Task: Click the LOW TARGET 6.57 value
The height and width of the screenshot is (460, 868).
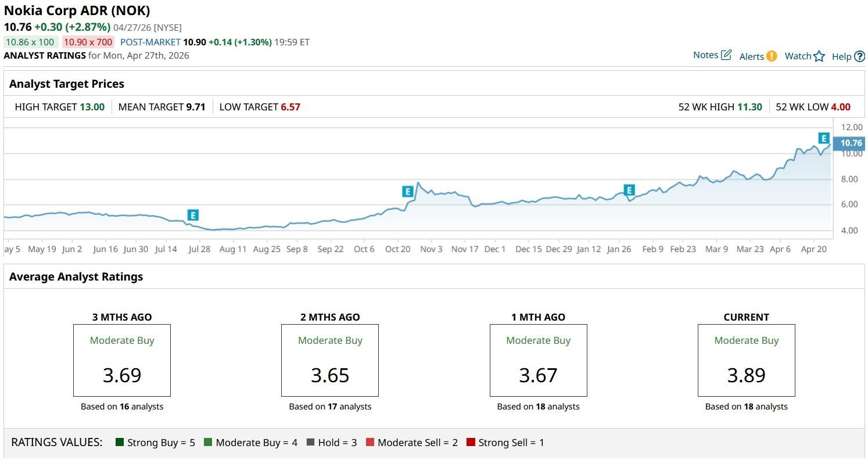Action: [x=290, y=107]
